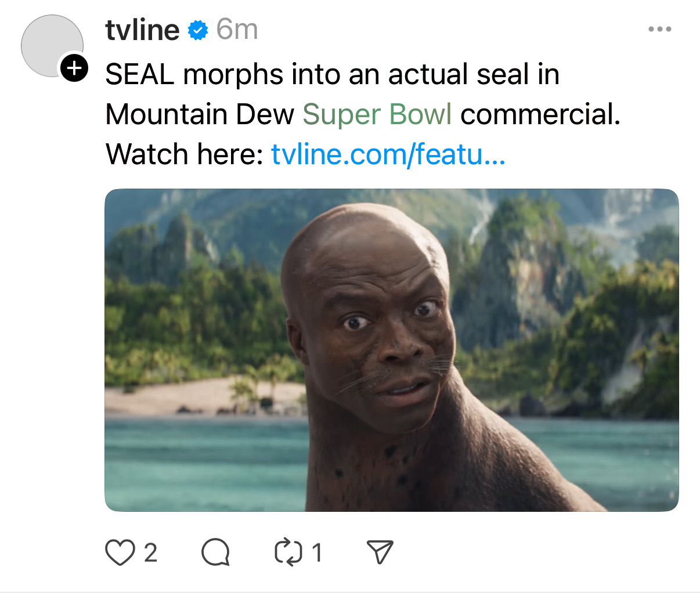
Task: Like the post with the heart icon
Action: [x=120, y=552]
